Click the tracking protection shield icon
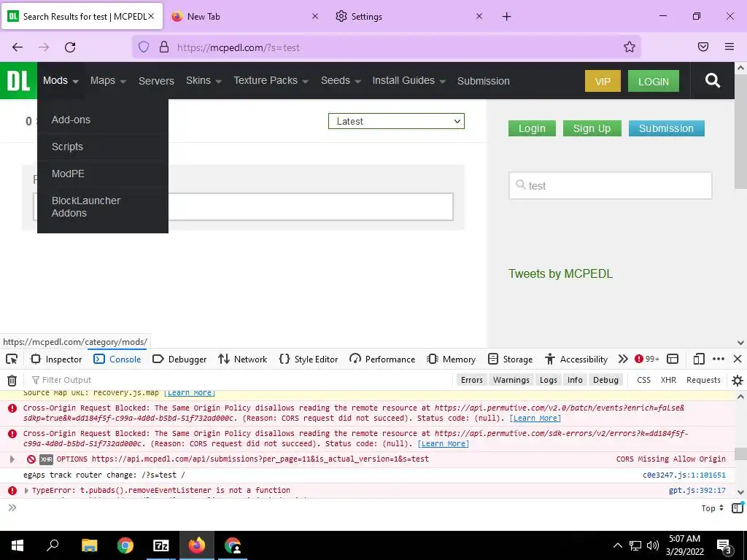 click(x=144, y=47)
